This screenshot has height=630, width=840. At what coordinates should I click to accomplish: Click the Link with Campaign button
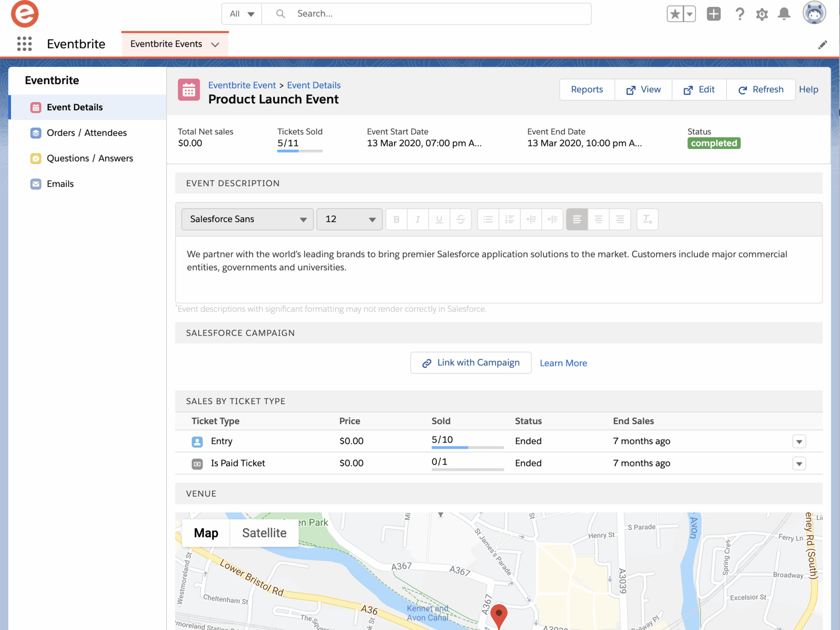(470, 363)
